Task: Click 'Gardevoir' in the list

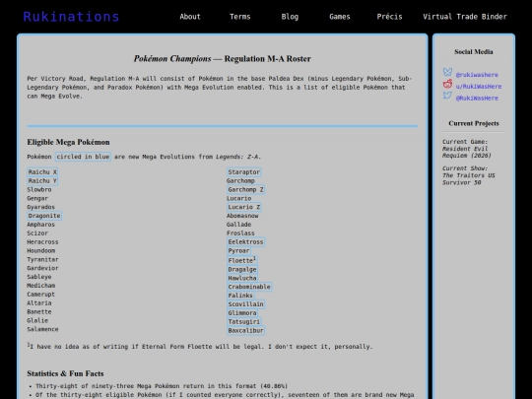Action: 42,268
